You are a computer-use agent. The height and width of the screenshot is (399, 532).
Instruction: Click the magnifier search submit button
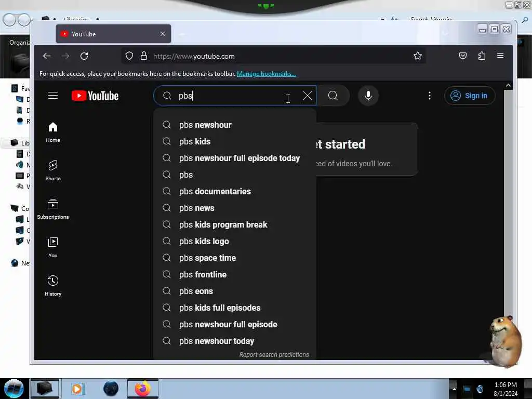pos(333,96)
